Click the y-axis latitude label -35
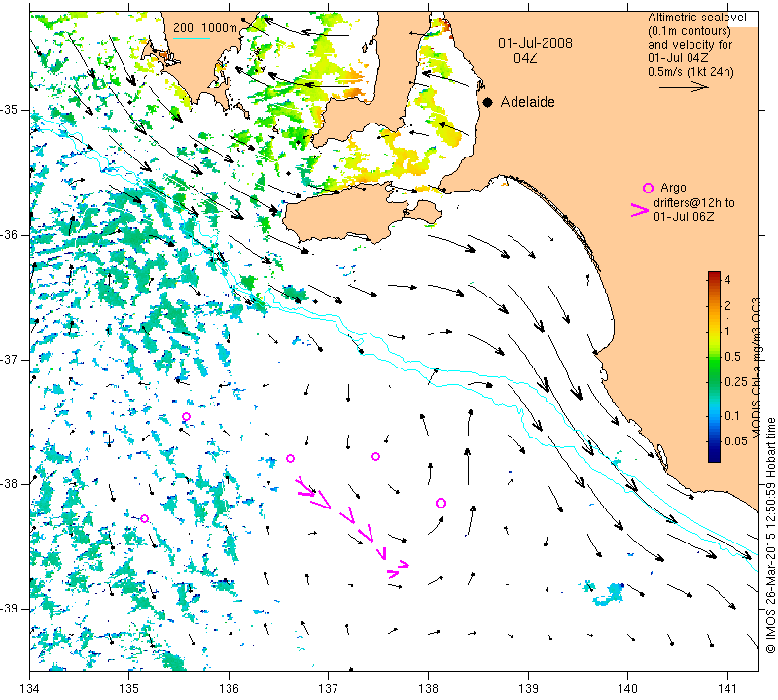The image size is (778, 700). point(10,110)
